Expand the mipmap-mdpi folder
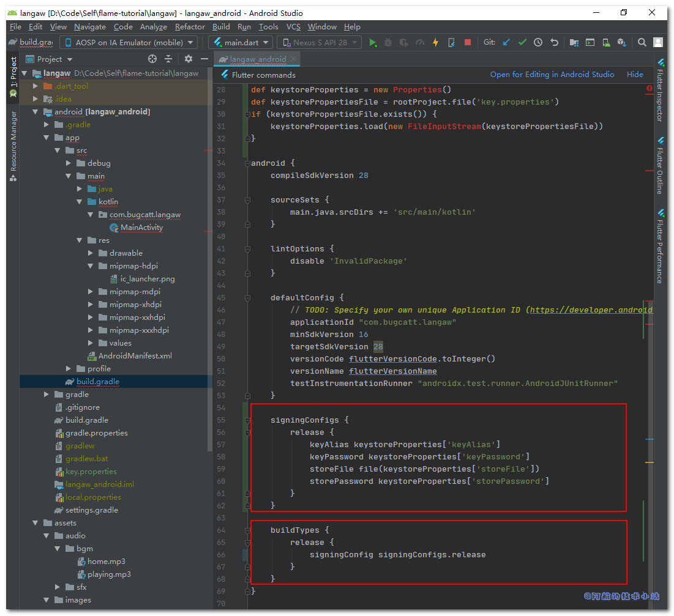This screenshot has width=674, height=616. [x=91, y=291]
